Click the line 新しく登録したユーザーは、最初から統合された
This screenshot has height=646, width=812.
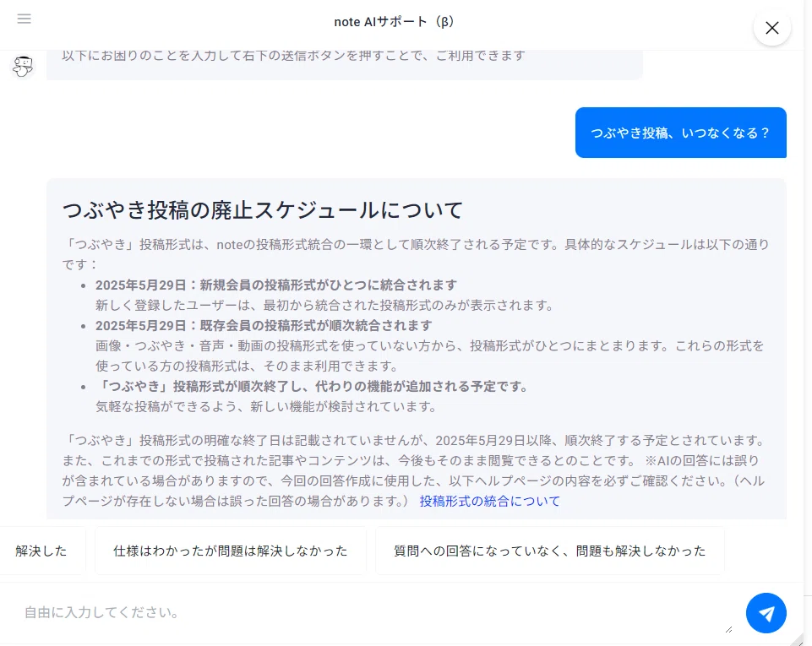[324, 306]
